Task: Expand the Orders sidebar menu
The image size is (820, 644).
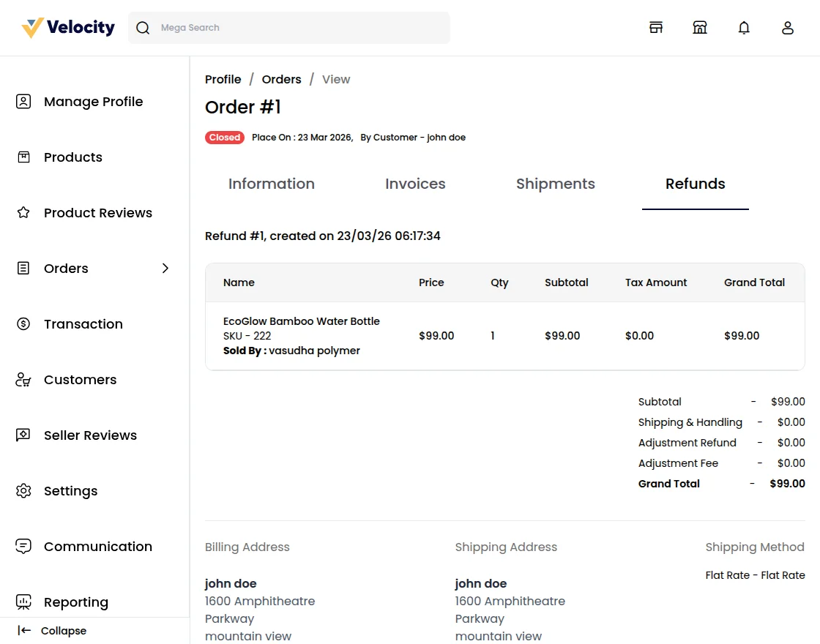Action: [x=165, y=269]
